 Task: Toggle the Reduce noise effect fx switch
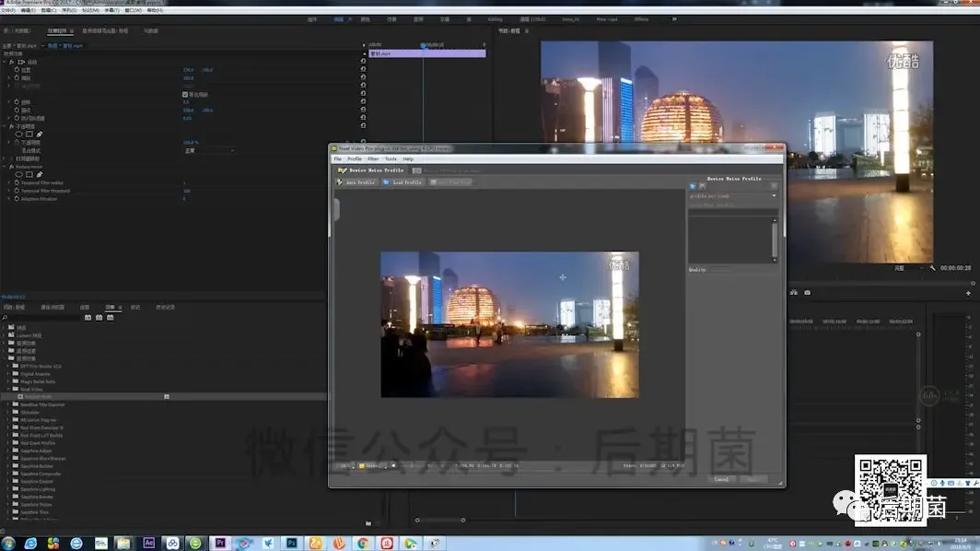point(9,166)
